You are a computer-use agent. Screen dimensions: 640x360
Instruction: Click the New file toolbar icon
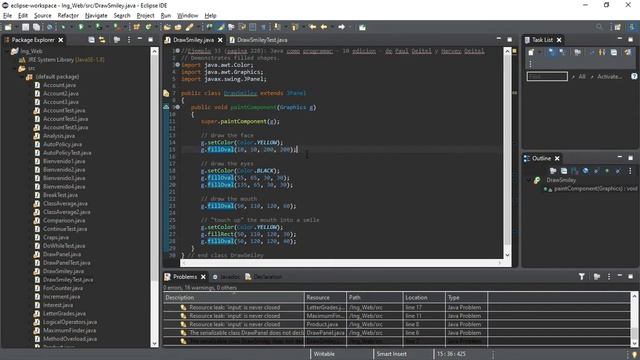coord(8,27)
